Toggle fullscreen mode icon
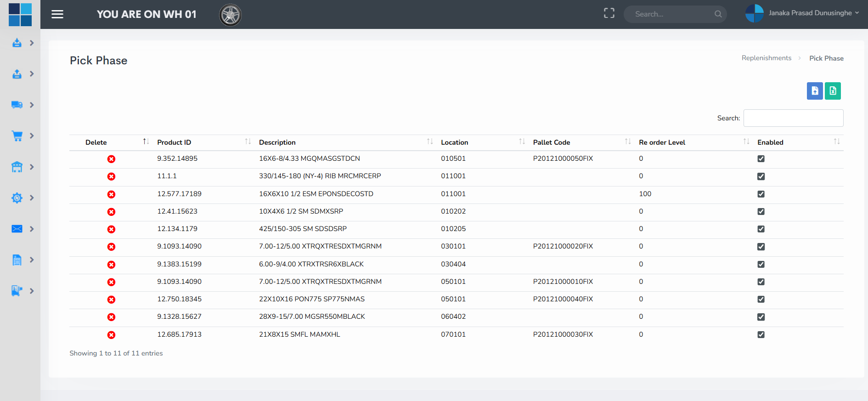Image resolution: width=868 pixels, height=401 pixels. (x=609, y=13)
